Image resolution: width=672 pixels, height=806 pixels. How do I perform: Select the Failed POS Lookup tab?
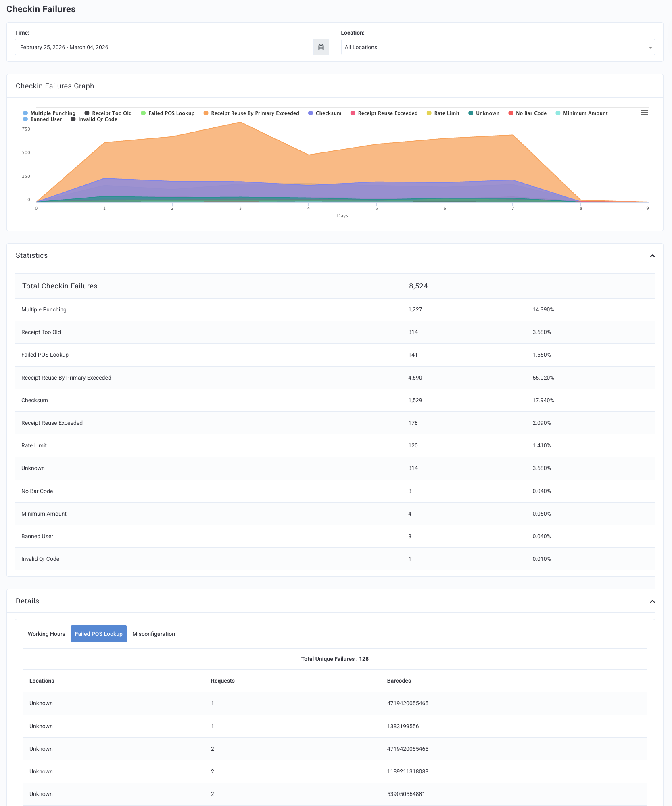point(99,634)
